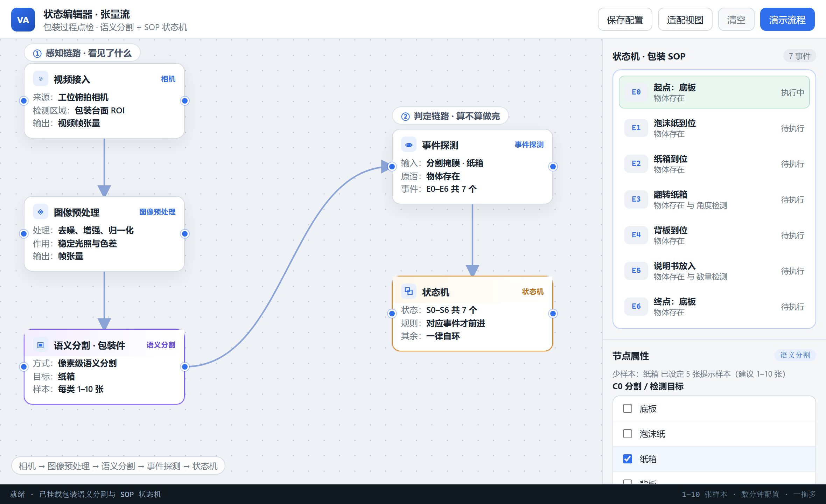Click the 图像预处理 type tag on its node
This screenshot has height=504, width=826.
157,212
